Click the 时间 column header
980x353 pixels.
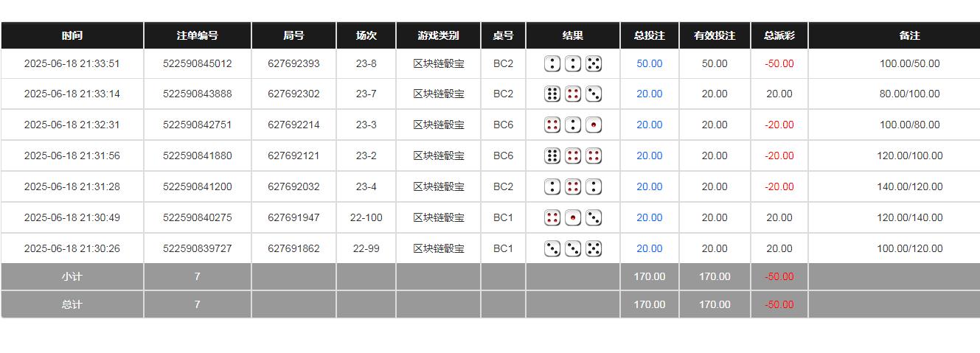[x=72, y=35]
